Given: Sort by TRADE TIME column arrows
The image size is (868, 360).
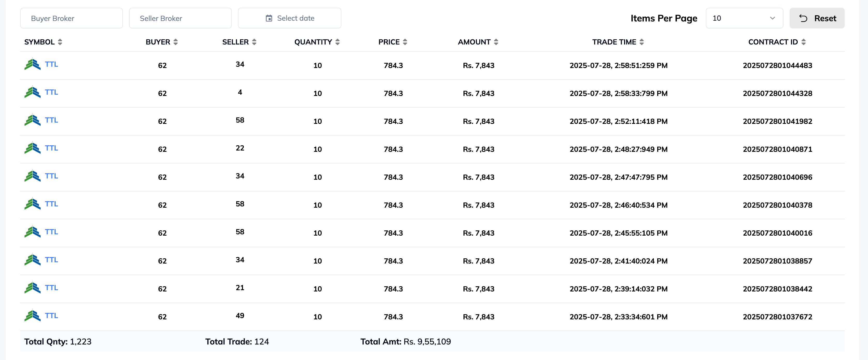Looking at the screenshot, I should click(642, 42).
